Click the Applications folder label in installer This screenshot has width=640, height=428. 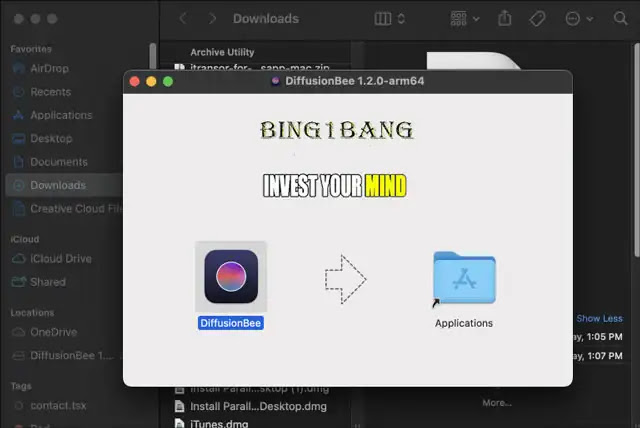[x=464, y=323]
